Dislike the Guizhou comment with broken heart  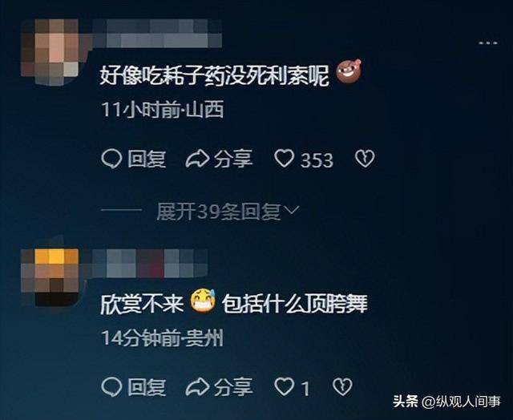[342, 387]
